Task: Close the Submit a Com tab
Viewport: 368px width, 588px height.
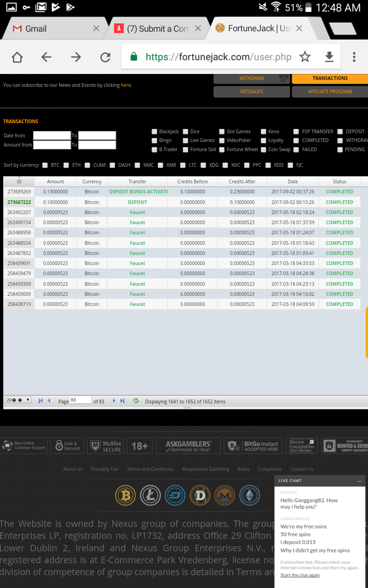Action: (198, 28)
